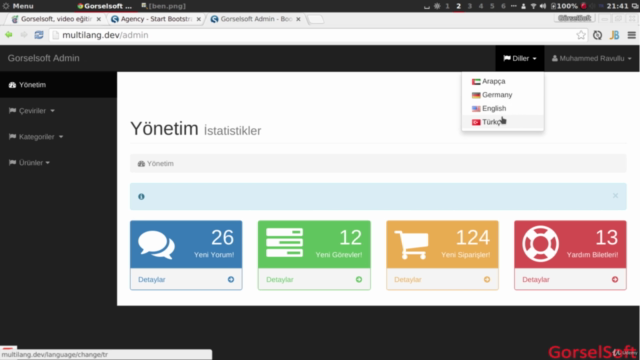Close the Gorselsoft video eğitim tab

click(98, 19)
